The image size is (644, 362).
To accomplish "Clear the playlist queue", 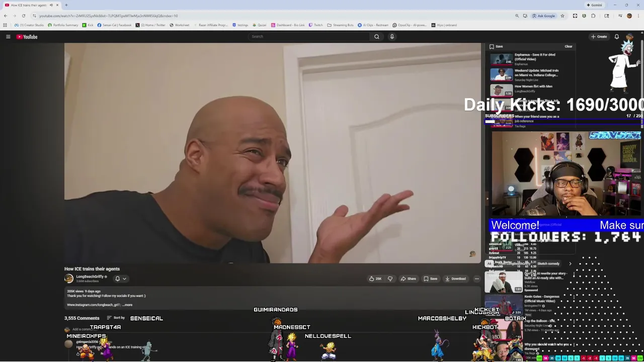I will click(568, 46).
